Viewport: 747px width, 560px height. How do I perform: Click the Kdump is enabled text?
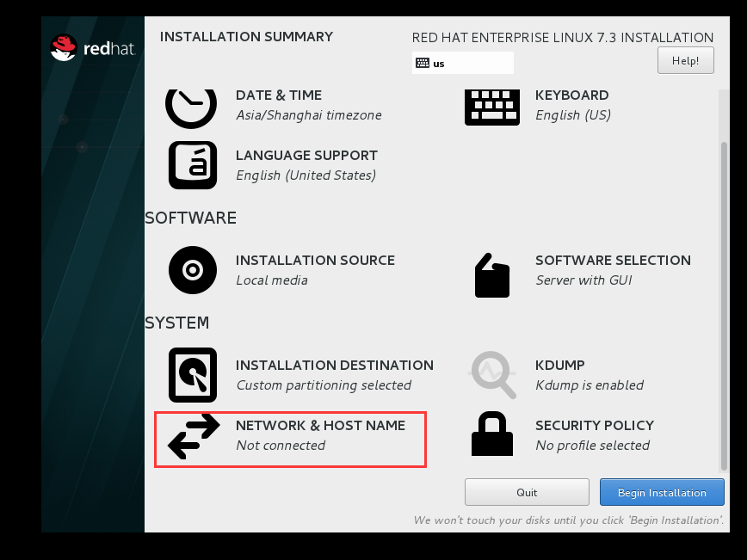[590, 385]
